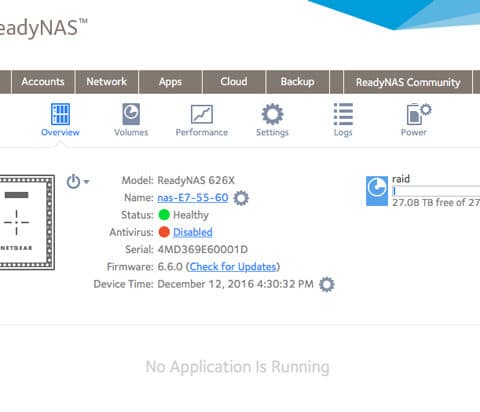Viewport: 480px width, 412px height.
Task: Click the raid volume disk icon
Action: coord(377,191)
